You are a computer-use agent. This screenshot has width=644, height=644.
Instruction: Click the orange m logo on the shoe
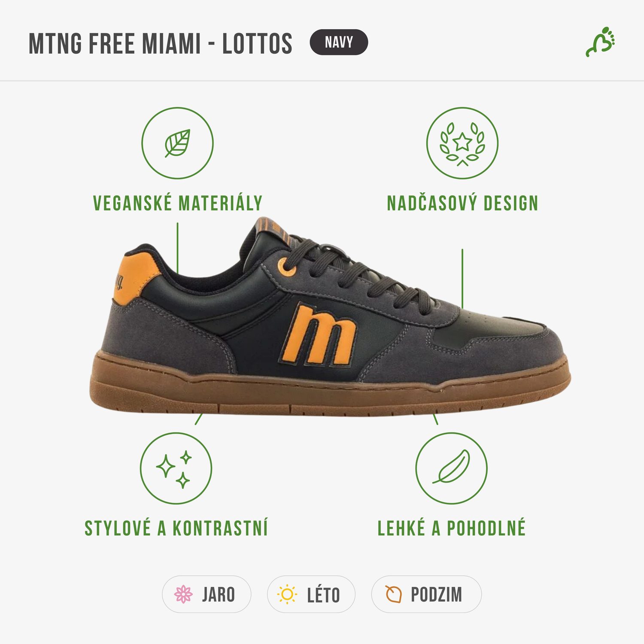click(319, 335)
